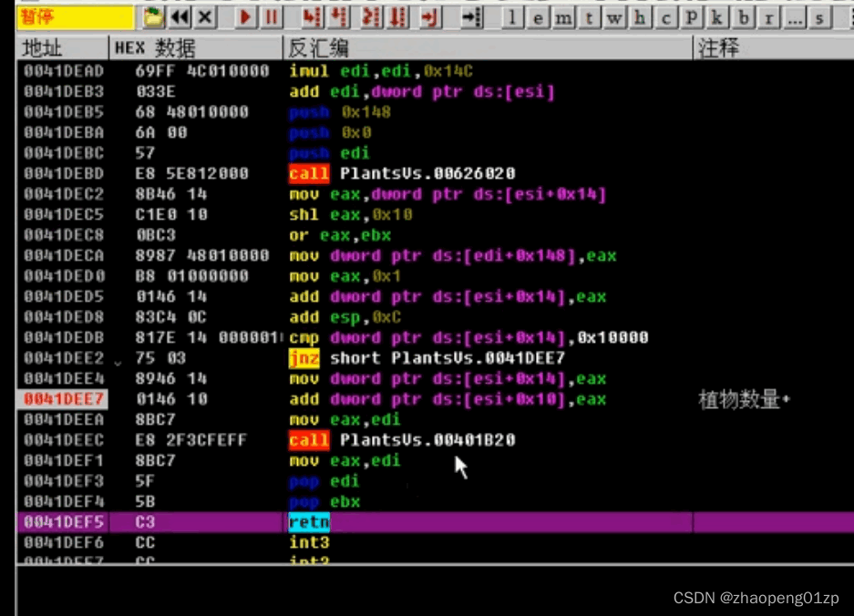Open References window with R button
Screen dimensions: 854x616
[x=768, y=18]
